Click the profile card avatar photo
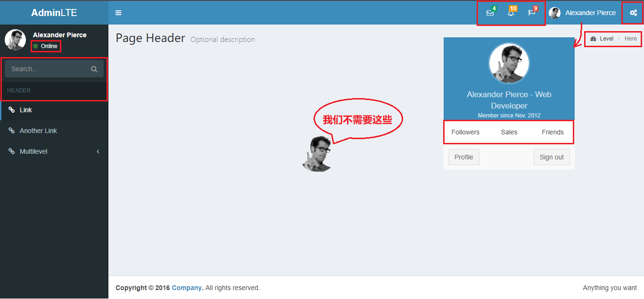The height and width of the screenshot is (299, 644). (509, 63)
